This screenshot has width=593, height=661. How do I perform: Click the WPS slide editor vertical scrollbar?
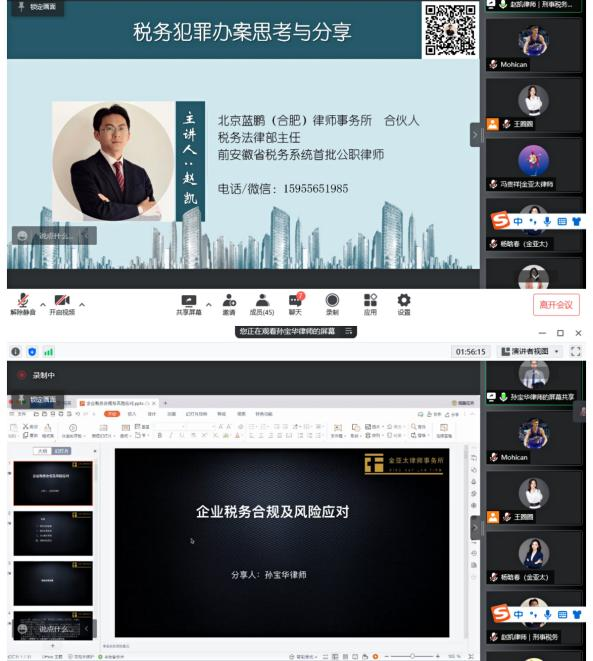pyautogui.click(x=465, y=542)
